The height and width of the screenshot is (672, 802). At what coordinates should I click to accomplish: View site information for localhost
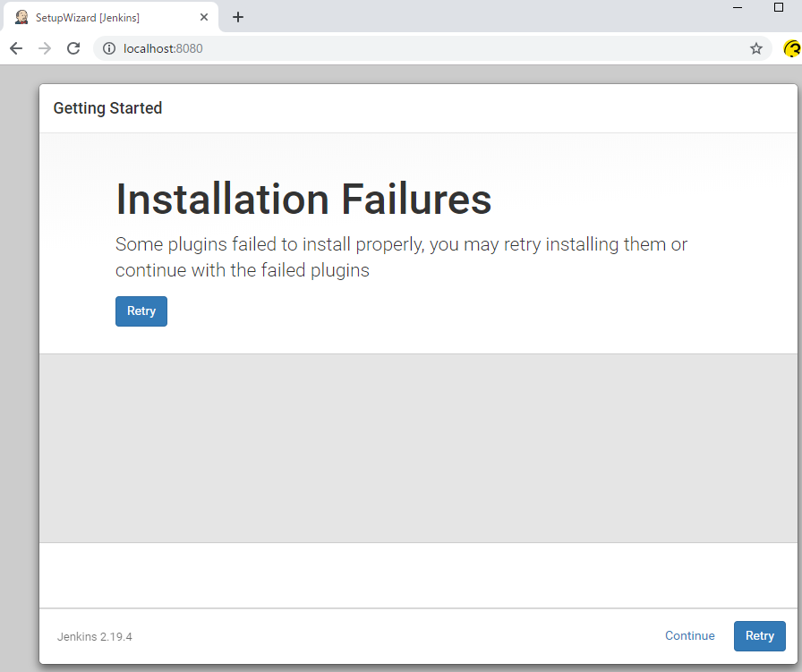[x=109, y=48]
